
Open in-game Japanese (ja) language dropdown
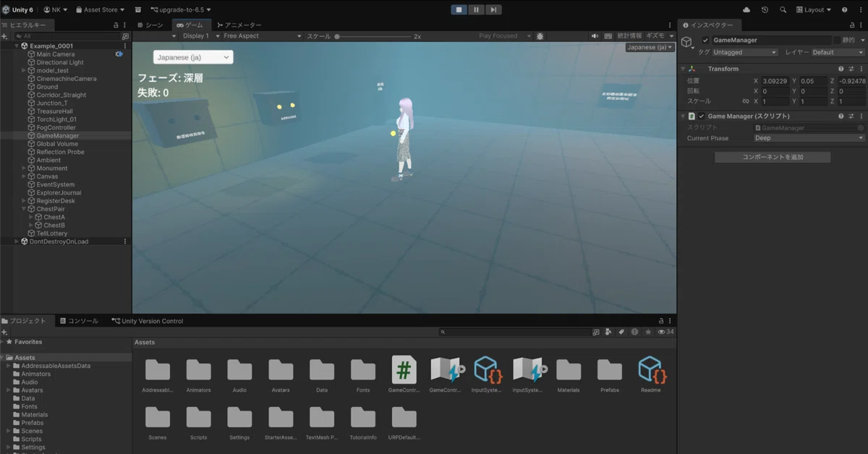pos(193,57)
